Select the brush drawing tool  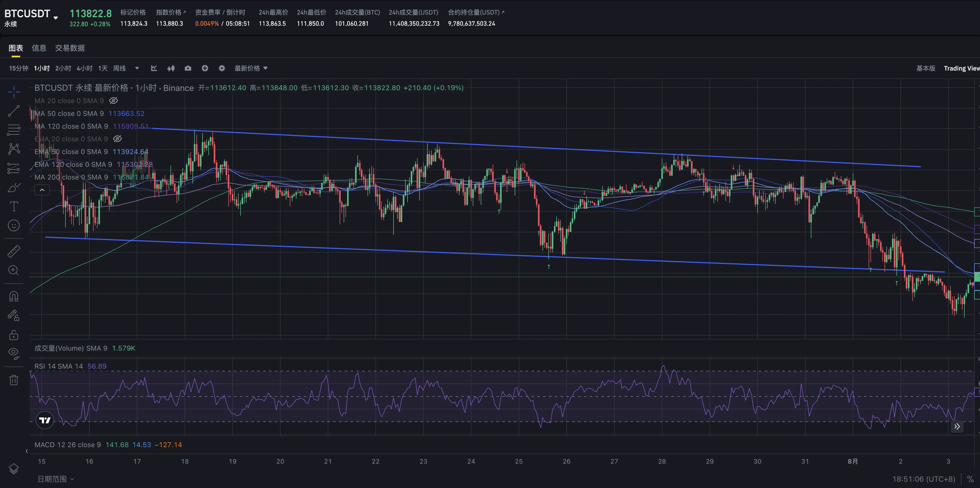click(14, 187)
